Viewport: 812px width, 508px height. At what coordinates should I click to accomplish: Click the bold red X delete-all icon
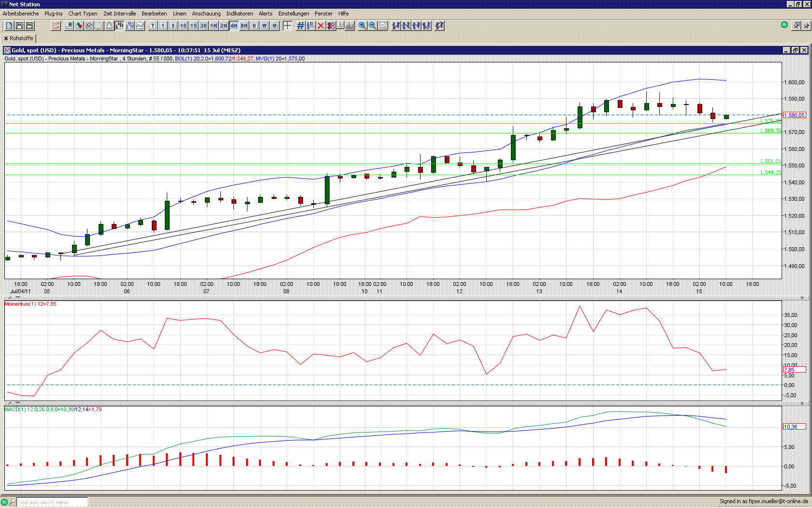tap(331, 26)
